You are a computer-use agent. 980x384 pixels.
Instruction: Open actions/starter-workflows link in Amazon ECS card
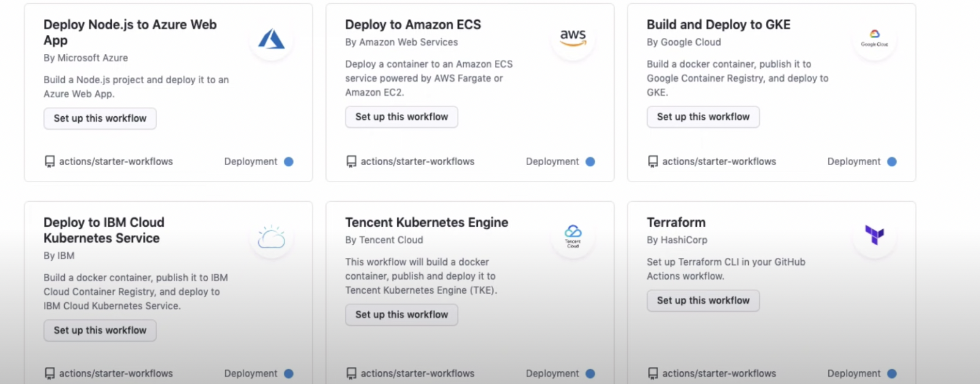[417, 161]
